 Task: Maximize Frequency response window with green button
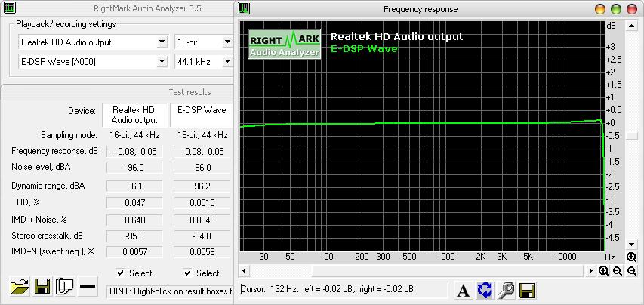[x=615, y=8]
